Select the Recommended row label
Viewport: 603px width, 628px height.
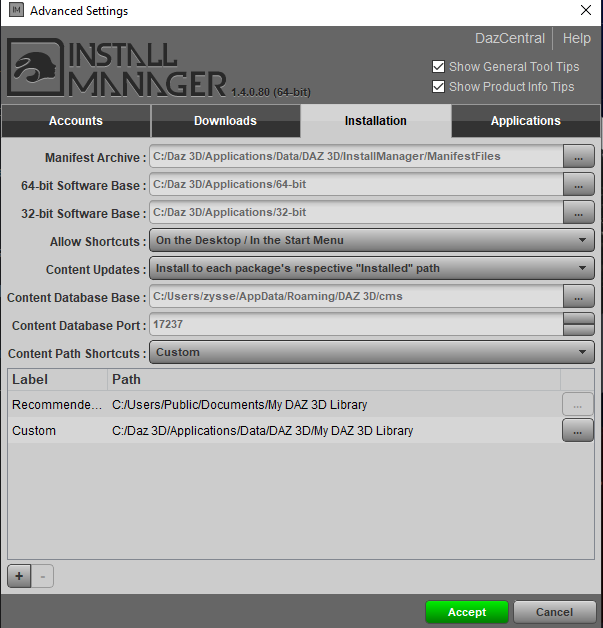click(x=57, y=405)
